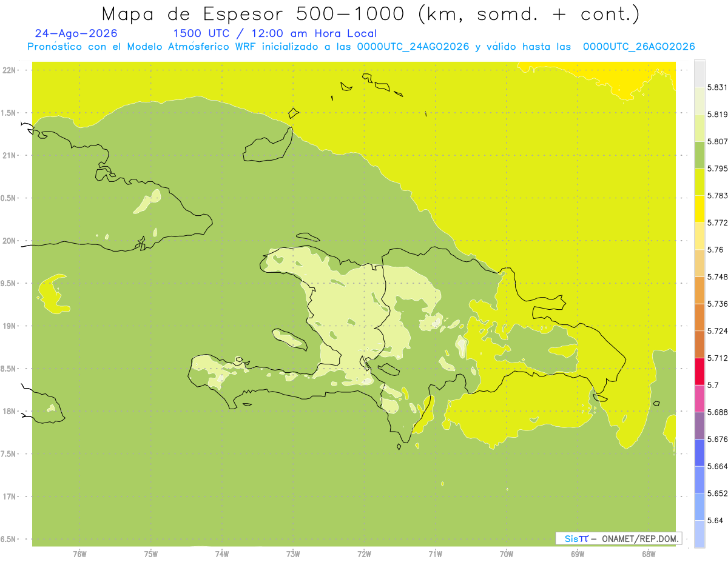Select the orange 5.736–5.748 colorbar segment
Viewport: 728px width, 562px height.
click(x=699, y=290)
